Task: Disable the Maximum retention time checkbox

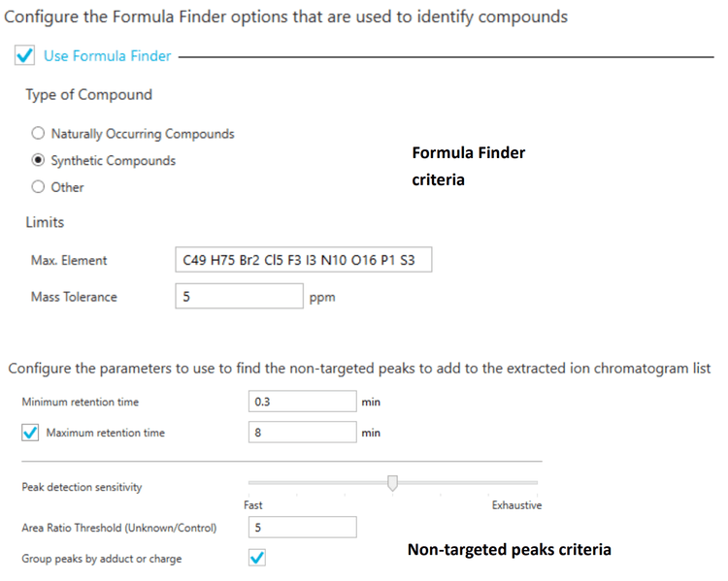Action: coord(30,433)
